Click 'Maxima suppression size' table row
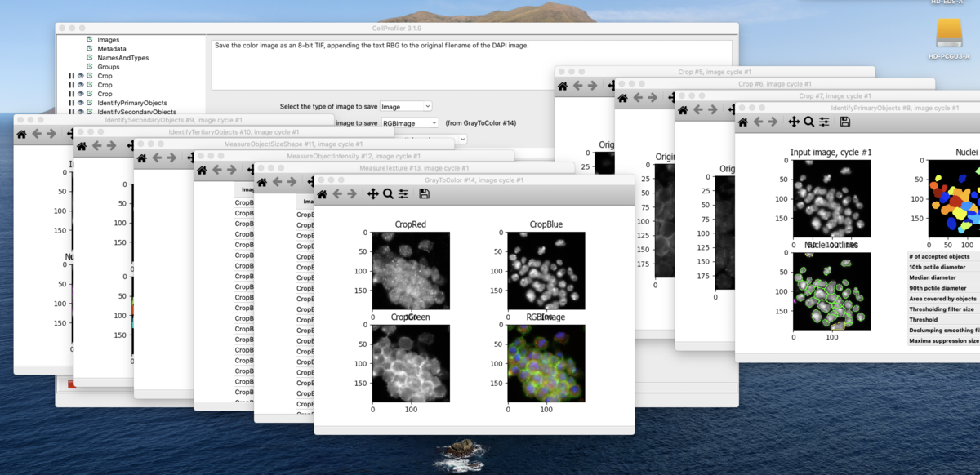This screenshot has height=475, width=980. click(943, 341)
